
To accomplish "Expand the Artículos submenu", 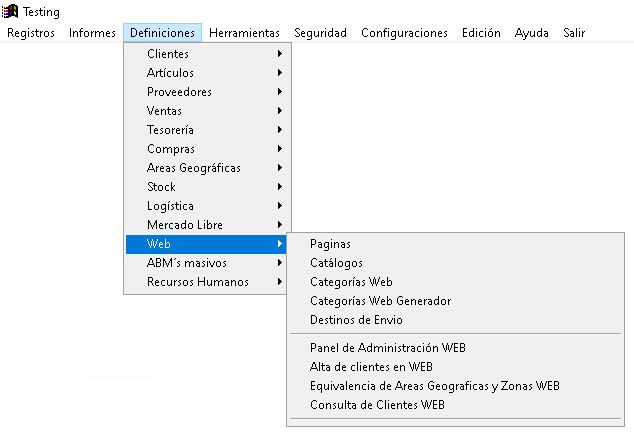I will [x=170, y=73].
